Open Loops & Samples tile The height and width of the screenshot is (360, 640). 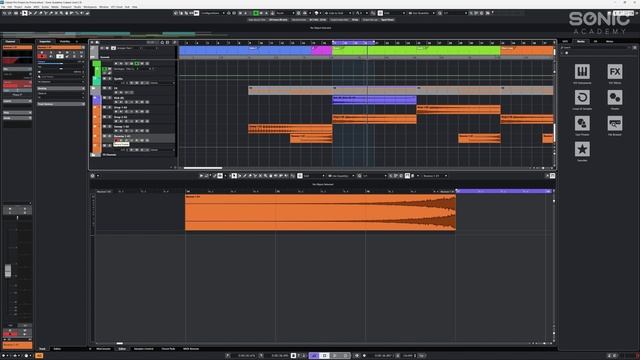582,98
